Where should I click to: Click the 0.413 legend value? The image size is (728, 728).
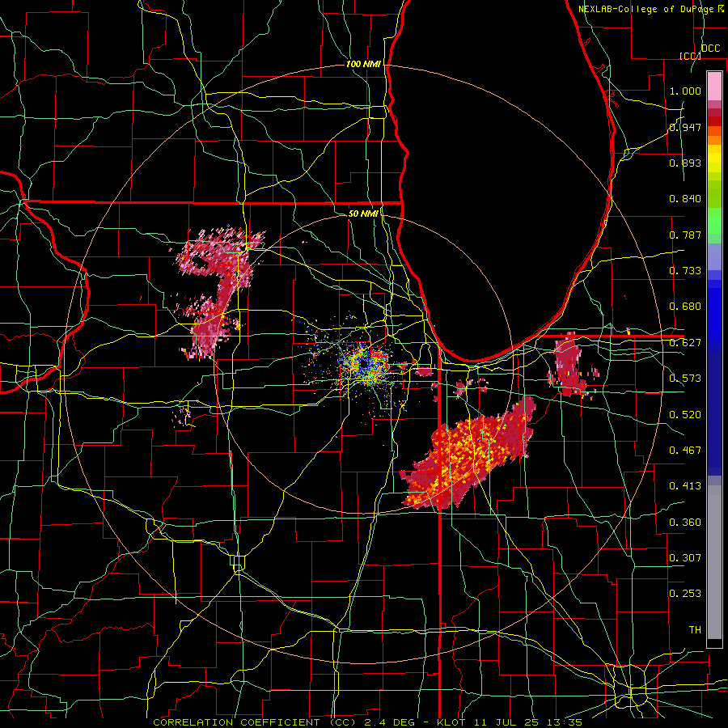[685, 486]
